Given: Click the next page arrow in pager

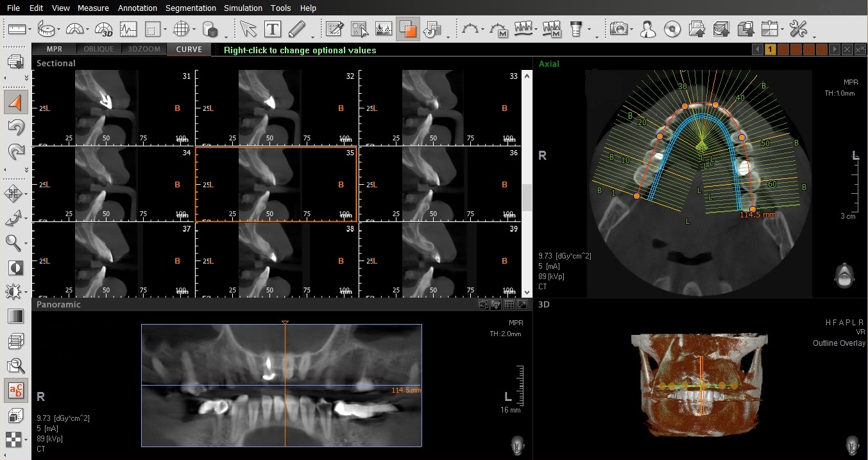Looking at the screenshot, I should (834, 49).
